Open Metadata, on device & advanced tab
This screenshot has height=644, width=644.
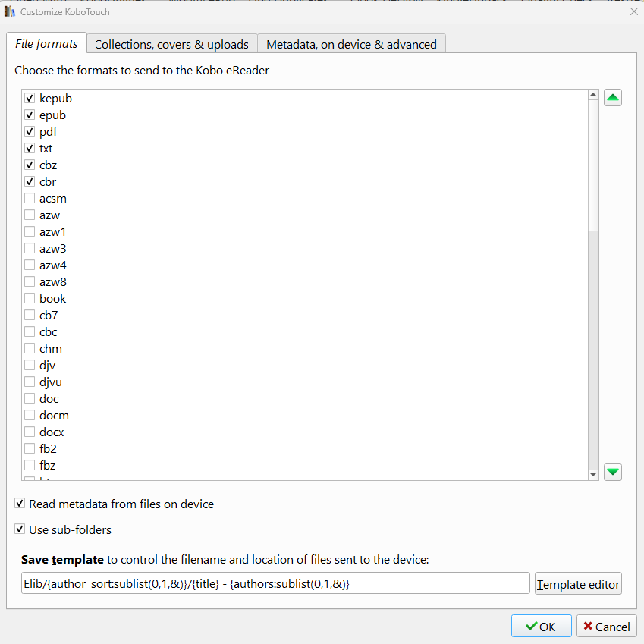click(x=351, y=44)
